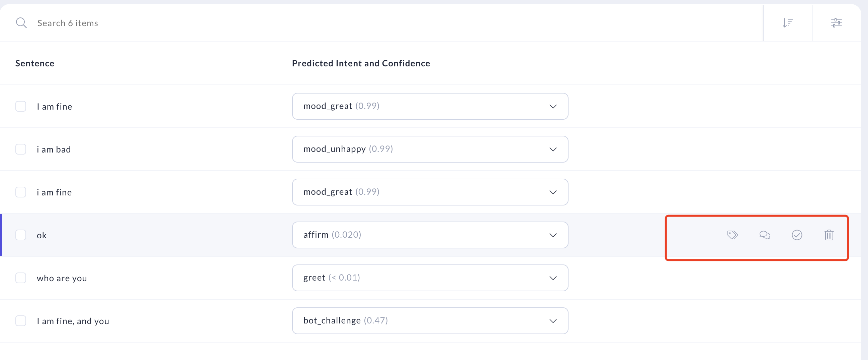Screen dimensions: 868x360
Task: Click the conversation bubbles icon for 'ok'
Action: (x=765, y=235)
